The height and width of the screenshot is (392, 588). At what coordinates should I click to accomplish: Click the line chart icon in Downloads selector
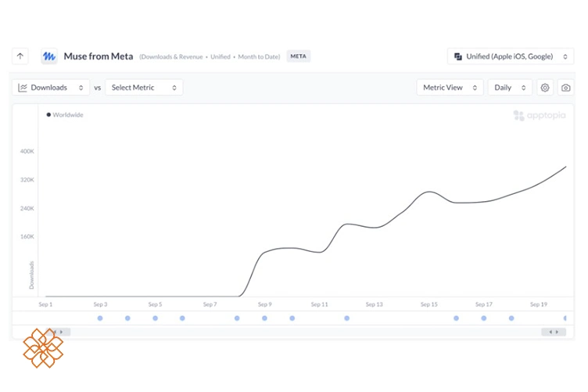(x=23, y=88)
